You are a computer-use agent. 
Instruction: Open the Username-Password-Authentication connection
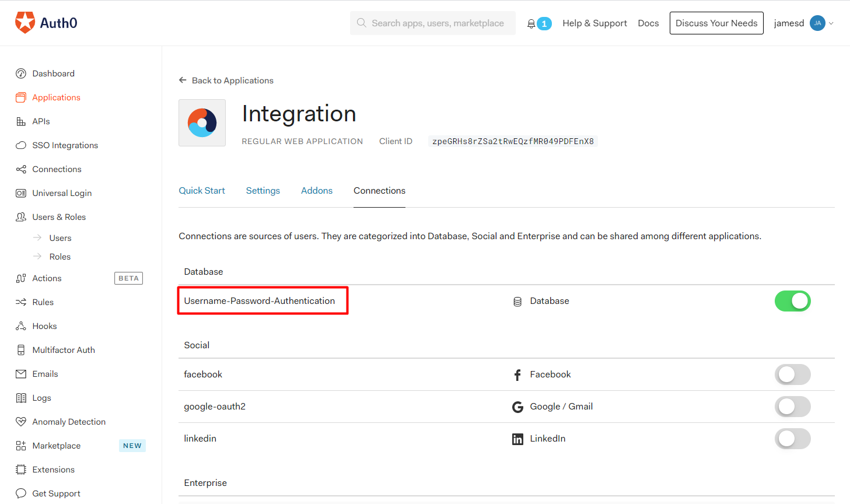point(260,301)
